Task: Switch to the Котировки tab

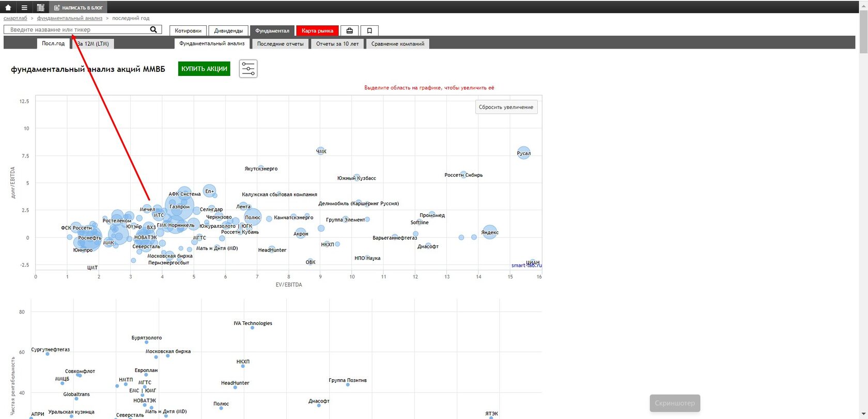Action: [x=188, y=30]
